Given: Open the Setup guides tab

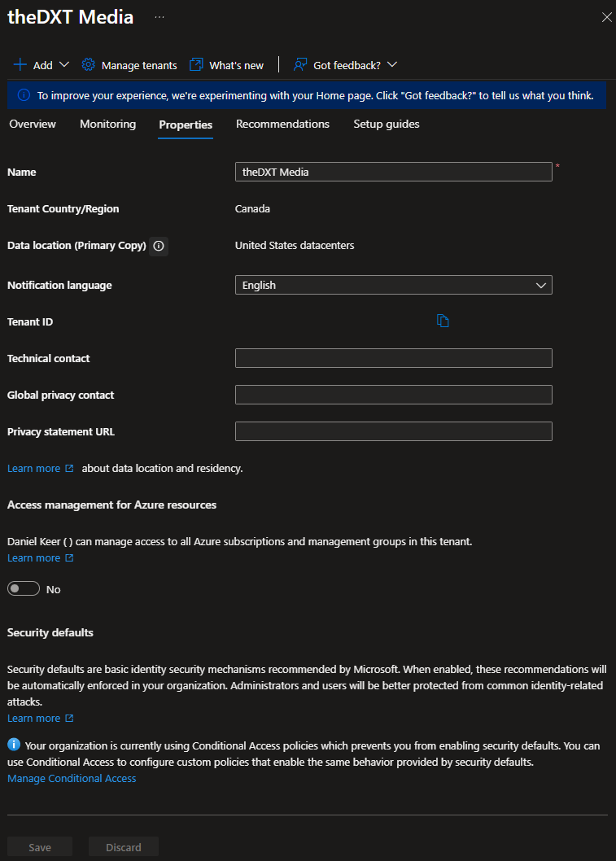Looking at the screenshot, I should point(387,124).
